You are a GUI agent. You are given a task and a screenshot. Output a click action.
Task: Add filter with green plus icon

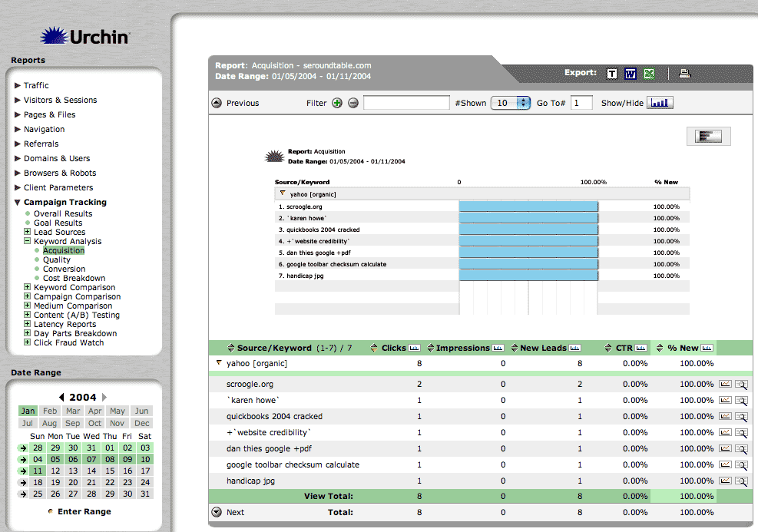337,103
